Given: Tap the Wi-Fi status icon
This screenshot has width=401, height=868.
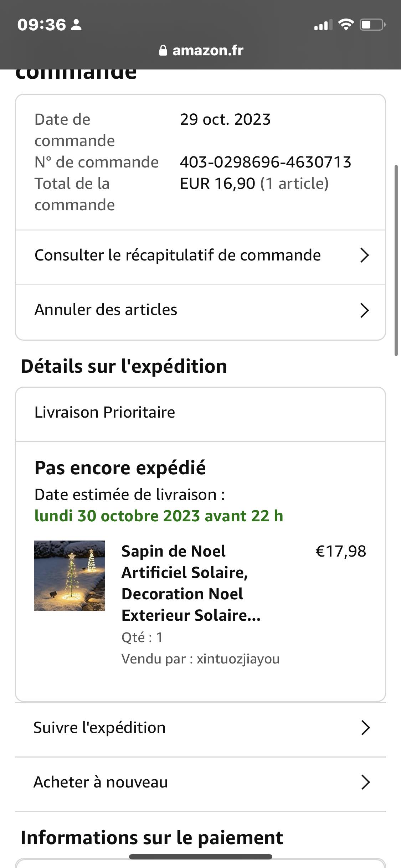Looking at the screenshot, I should point(345,25).
